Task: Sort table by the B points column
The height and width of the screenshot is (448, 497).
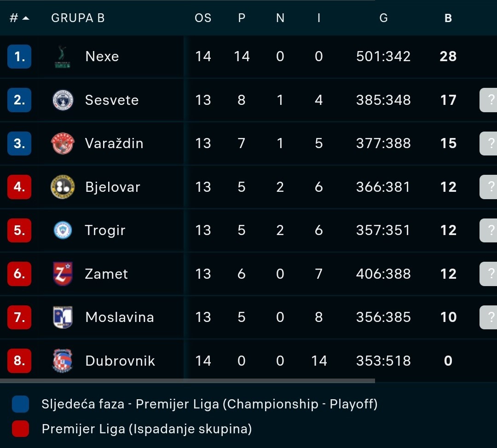Action: [448, 18]
